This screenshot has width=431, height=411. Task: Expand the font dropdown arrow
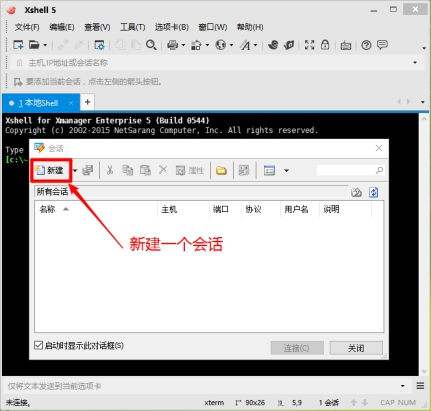click(256, 45)
